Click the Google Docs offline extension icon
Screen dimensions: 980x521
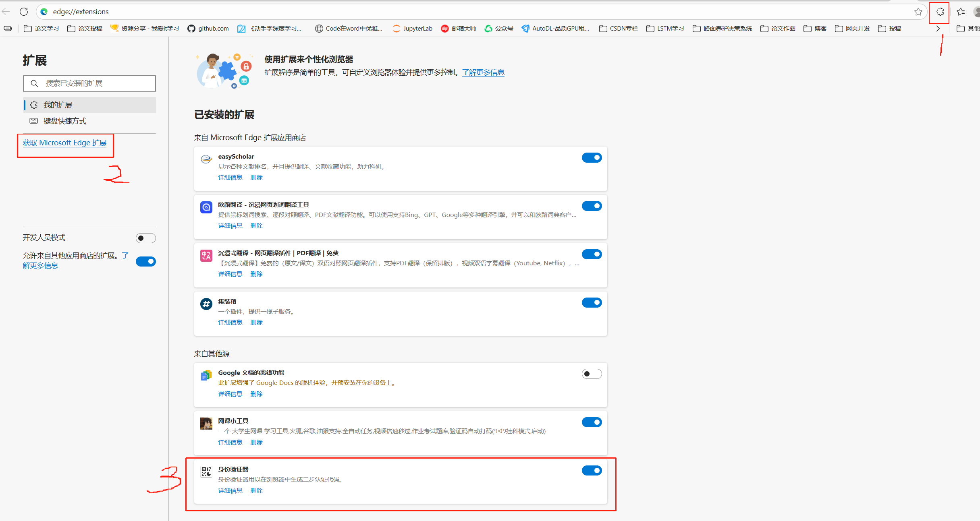coord(206,375)
